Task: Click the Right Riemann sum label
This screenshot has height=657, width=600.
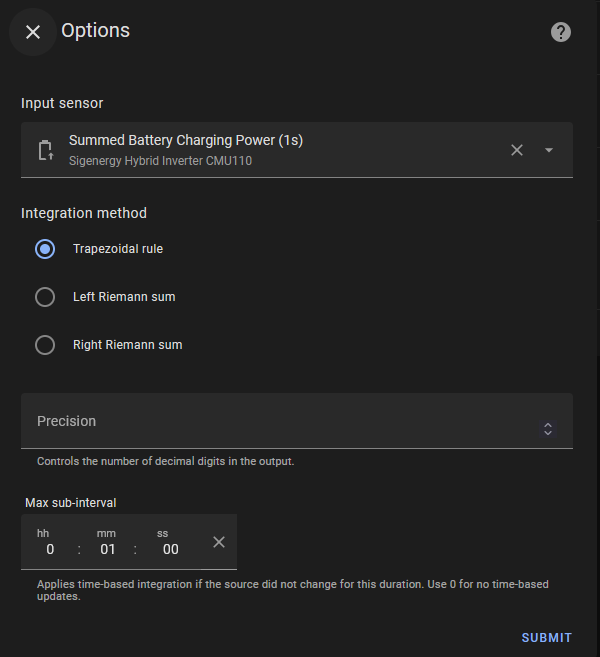Action: click(127, 345)
